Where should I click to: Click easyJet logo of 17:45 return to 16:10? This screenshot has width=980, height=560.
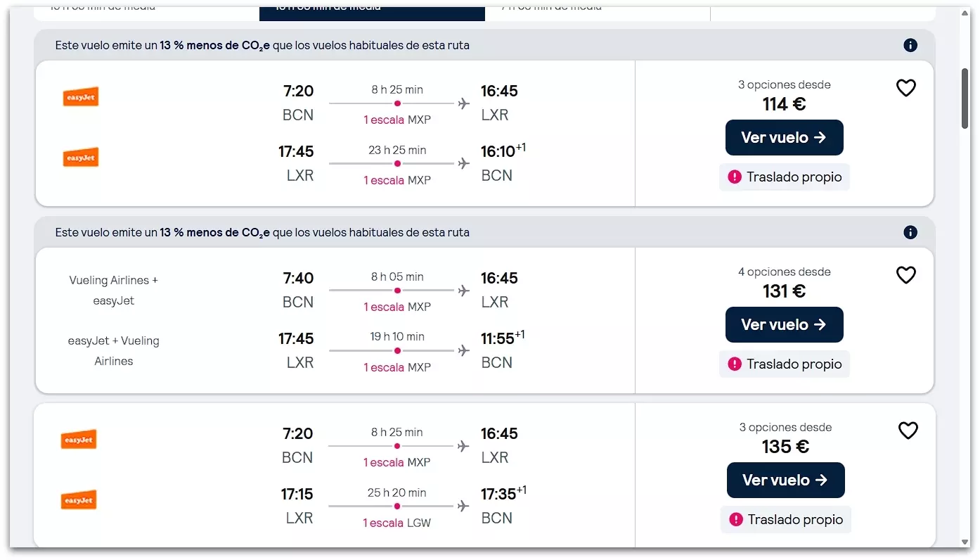pos(81,158)
